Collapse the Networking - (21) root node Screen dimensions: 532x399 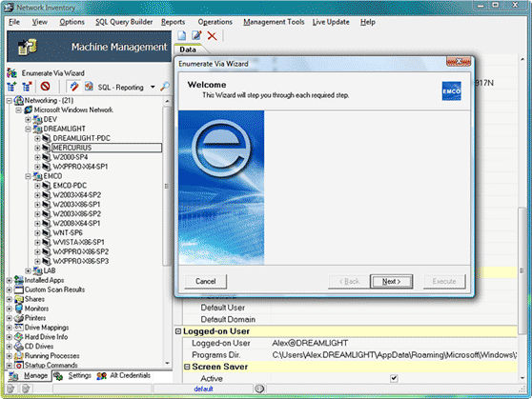pos(10,101)
